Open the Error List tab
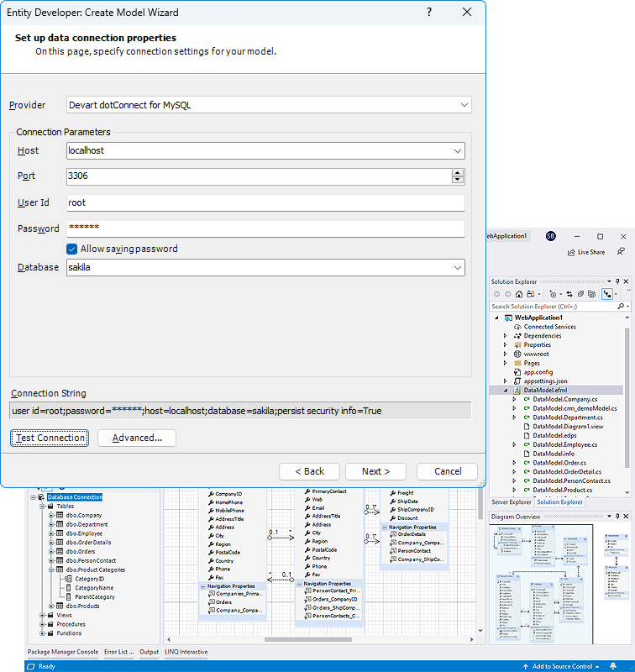Screen dimensions: 635x672 coord(118,652)
